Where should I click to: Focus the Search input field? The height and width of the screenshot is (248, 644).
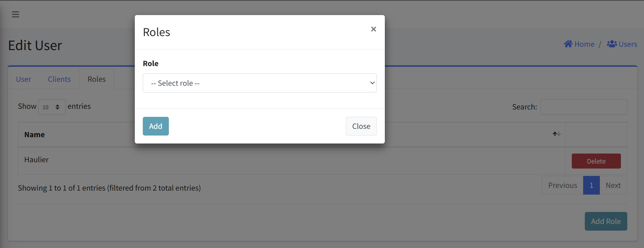[x=584, y=107]
